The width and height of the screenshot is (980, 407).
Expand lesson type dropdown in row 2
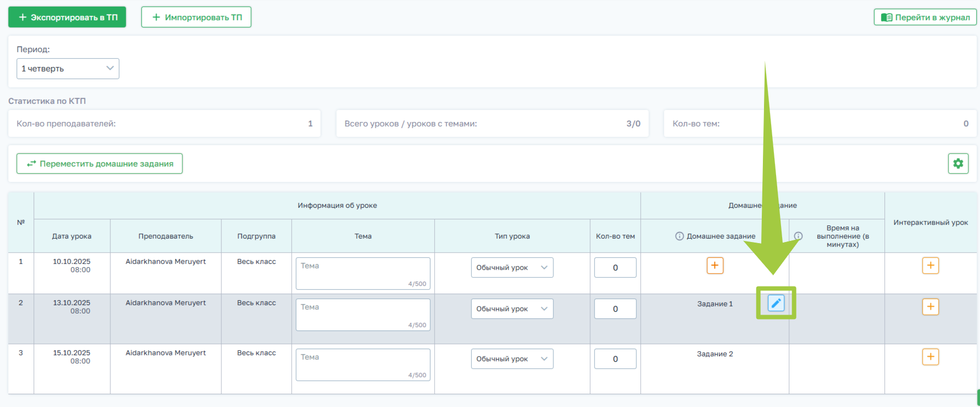tap(512, 309)
